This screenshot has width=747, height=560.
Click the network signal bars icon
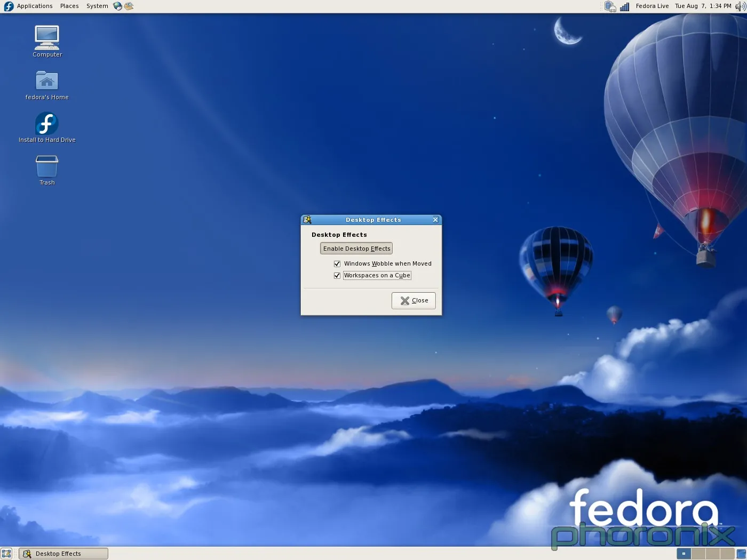624,6
